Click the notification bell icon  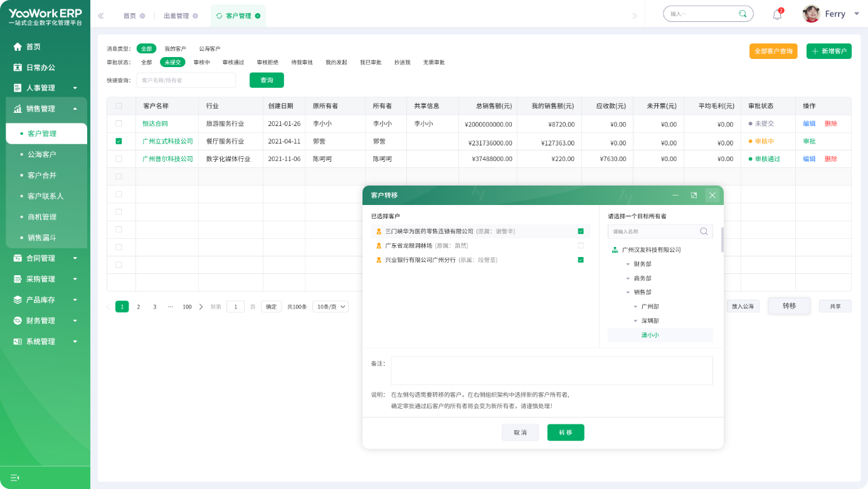pos(777,14)
